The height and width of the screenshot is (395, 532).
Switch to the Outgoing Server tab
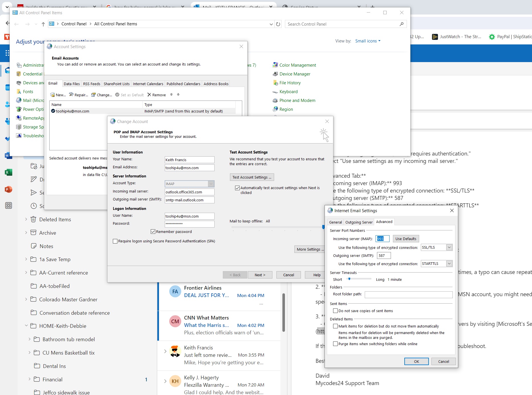[x=359, y=222]
